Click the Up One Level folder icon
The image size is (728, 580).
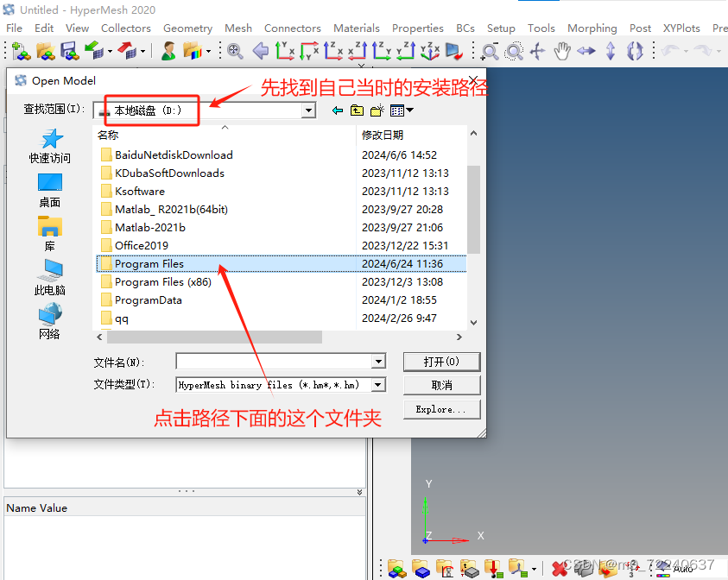click(357, 110)
